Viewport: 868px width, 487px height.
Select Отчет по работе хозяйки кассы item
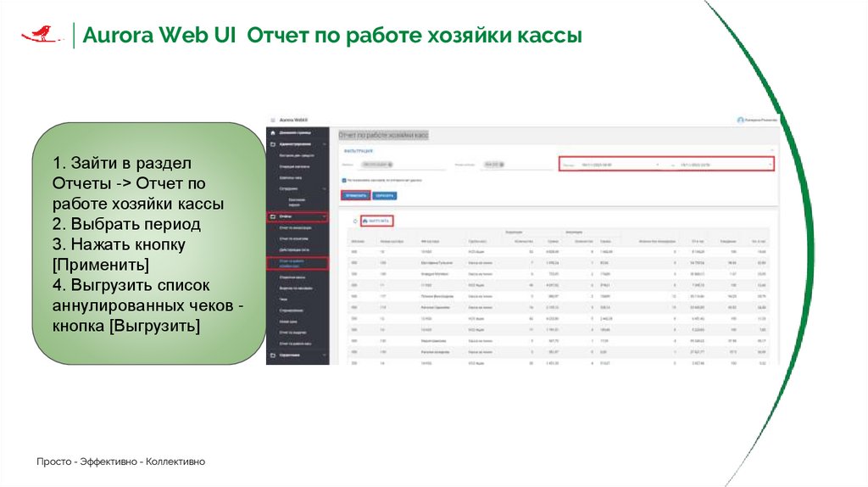[x=298, y=263]
